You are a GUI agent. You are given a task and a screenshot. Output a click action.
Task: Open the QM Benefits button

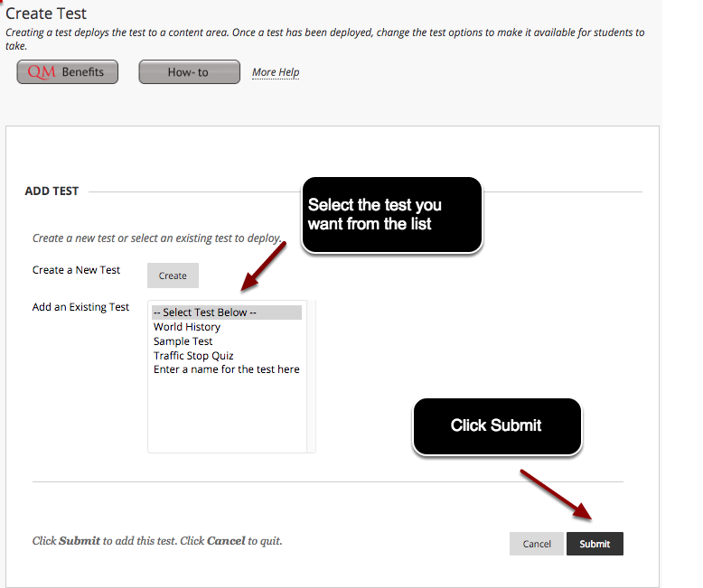(67, 71)
